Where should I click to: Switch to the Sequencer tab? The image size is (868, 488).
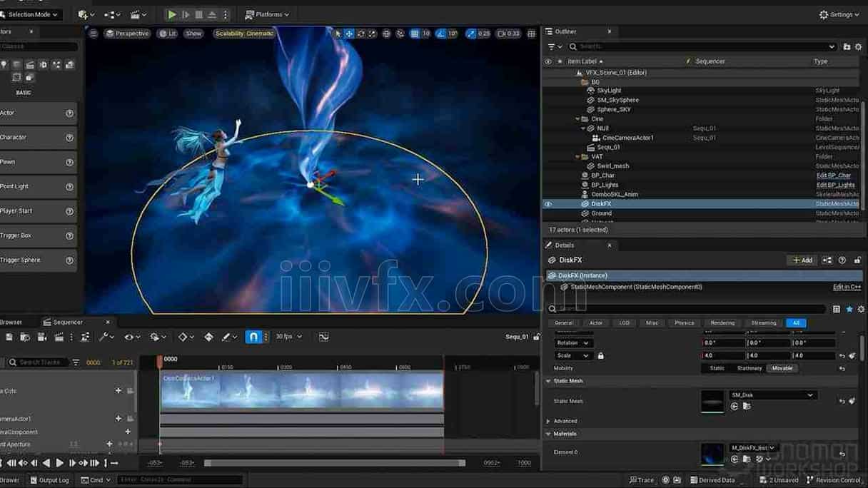[68, 322]
